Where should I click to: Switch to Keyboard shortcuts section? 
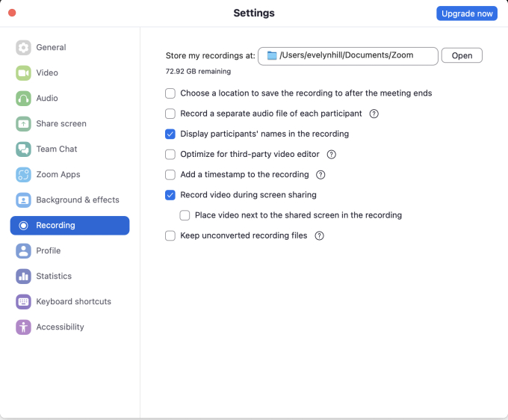coord(73,302)
